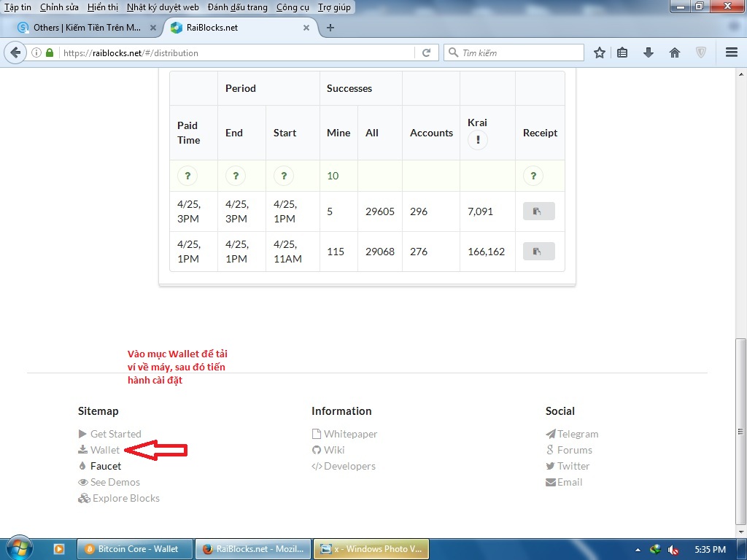The height and width of the screenshot is (560, 747).
Task: Close the Others Kiếm Tiền tab
Action: 153,28
